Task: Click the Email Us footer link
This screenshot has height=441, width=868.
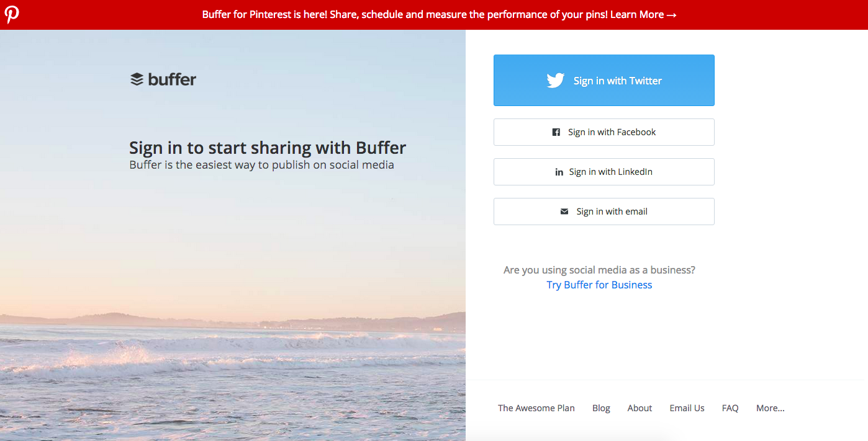Action: click(687, 408)
